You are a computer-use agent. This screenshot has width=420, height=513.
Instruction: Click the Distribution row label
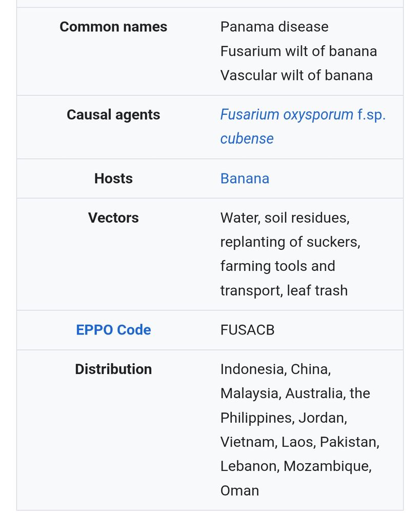coord(113,369)
